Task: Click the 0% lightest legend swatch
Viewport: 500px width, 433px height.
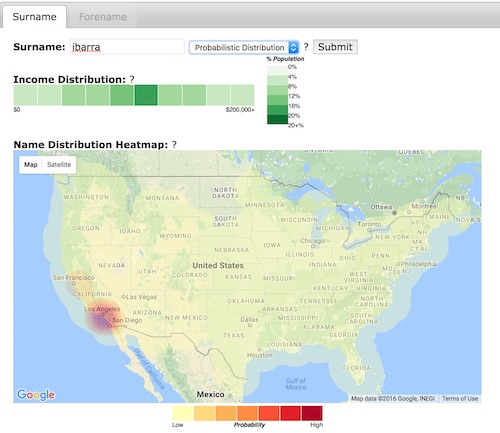Action: [x=277, y=71]
